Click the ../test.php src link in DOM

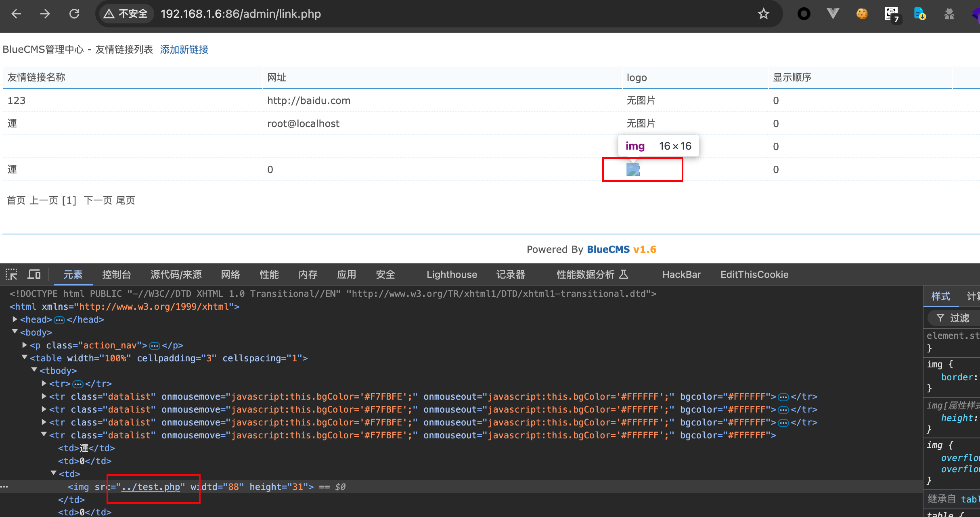click(x=151, y=487)
